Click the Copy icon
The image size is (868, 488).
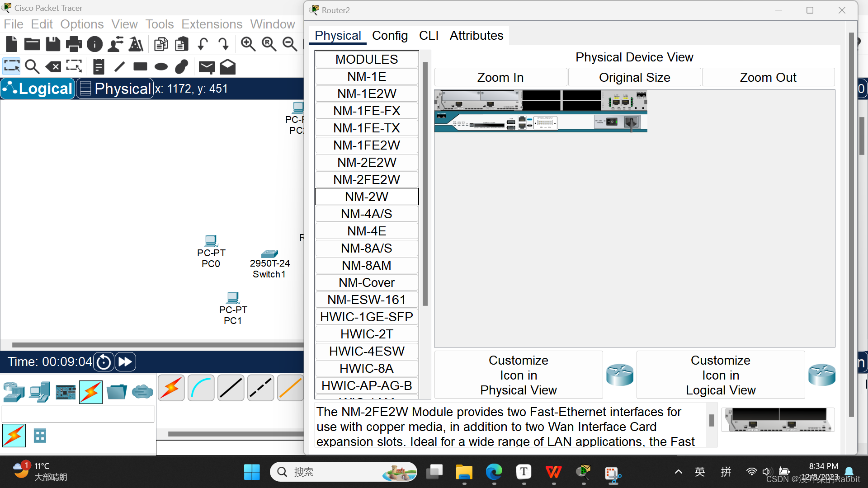[x=161, y=44]
